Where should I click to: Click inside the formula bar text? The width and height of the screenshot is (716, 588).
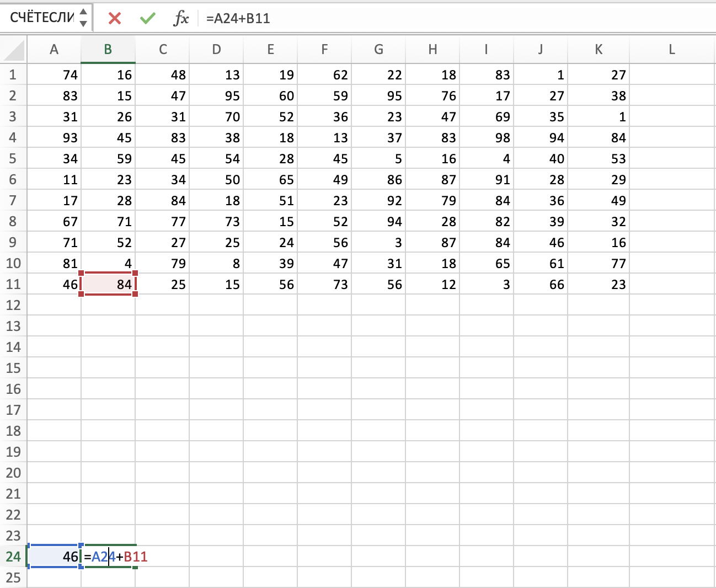[386, 18]
